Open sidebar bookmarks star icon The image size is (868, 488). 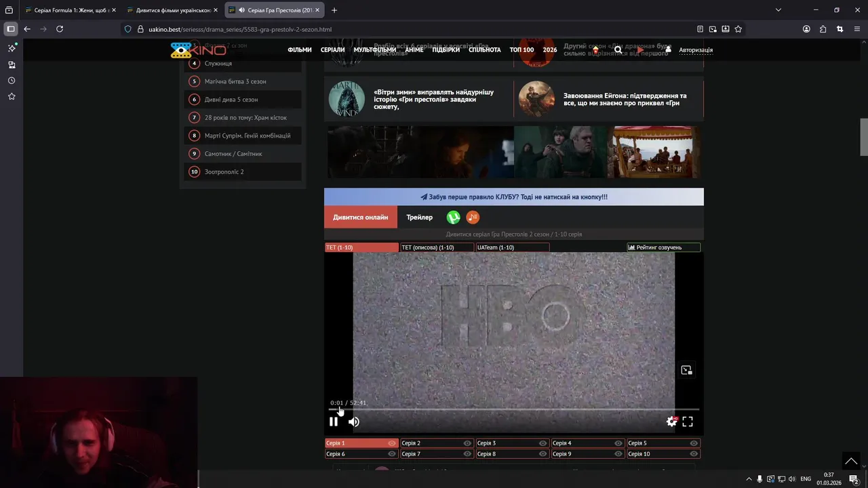coord(12,96)
